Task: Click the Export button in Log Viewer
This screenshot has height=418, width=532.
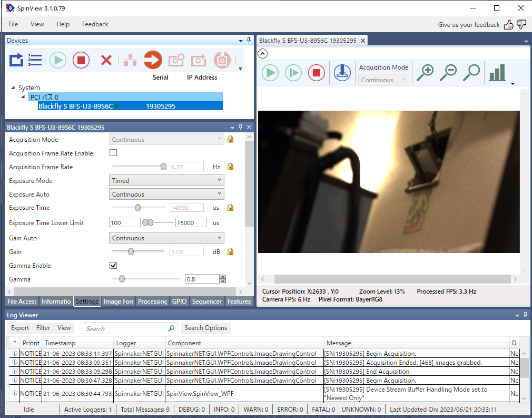Action: (x=20, y=328)
